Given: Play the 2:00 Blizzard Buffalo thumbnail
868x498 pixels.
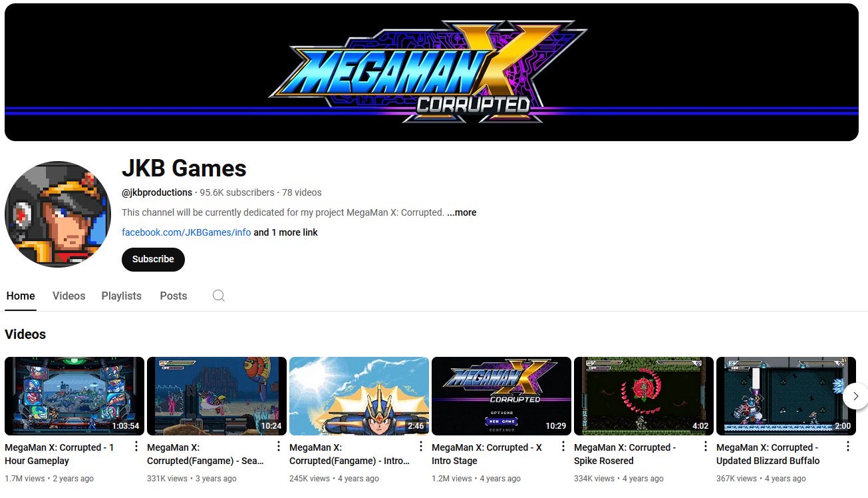Looking at the screenshot, I should click(786, 396).
